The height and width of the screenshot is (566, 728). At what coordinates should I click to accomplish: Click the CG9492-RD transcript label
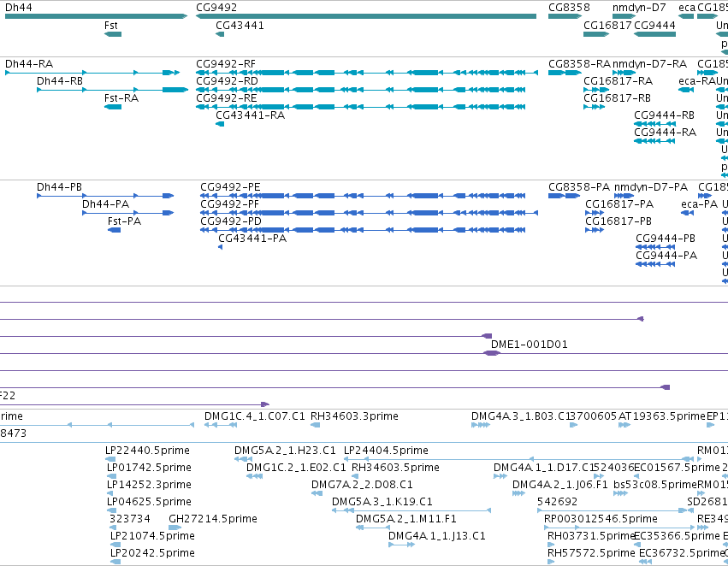tap(227, 81)
